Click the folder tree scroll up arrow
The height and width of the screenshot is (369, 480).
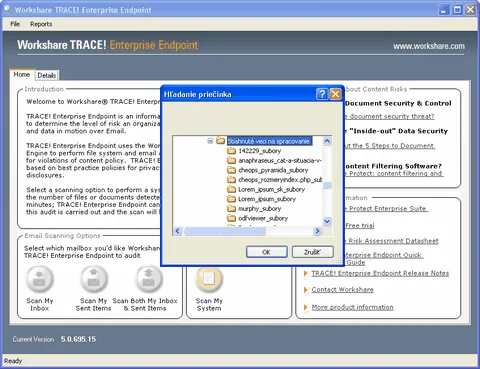coord(327,141)
